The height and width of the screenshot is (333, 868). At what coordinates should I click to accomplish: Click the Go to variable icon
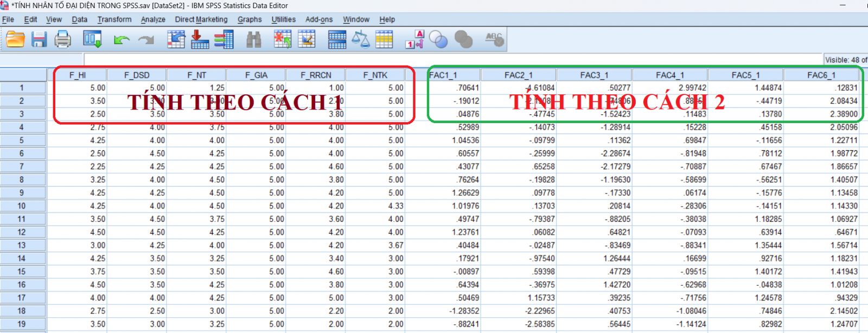[200, 40]
